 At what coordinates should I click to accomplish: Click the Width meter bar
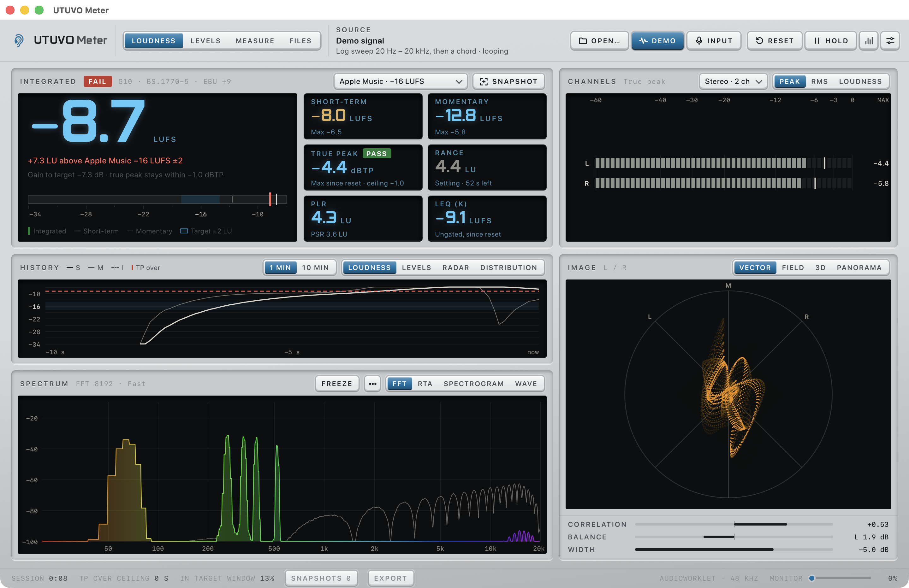(734, 550)
